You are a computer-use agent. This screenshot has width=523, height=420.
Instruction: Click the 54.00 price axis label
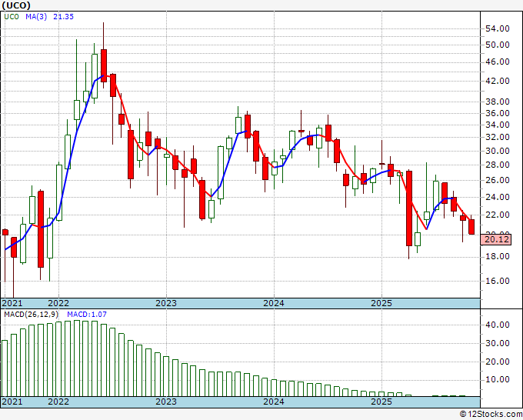pos(496,28)
